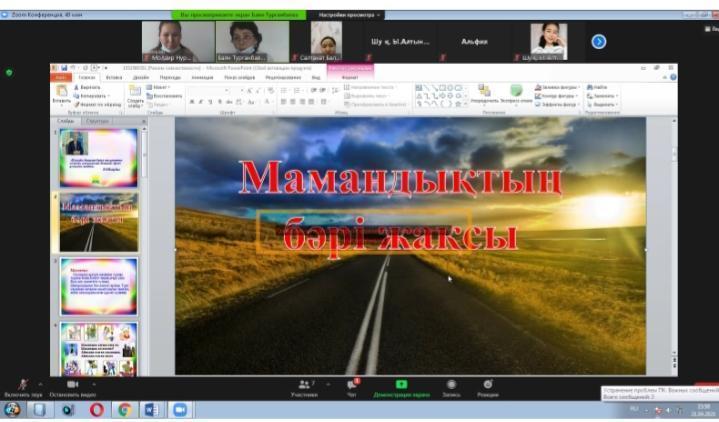The height and width of the screenshot is (422, 719).
Task: Mute the microphone in Zoom toolbar
Action: [x=22, y=384]
